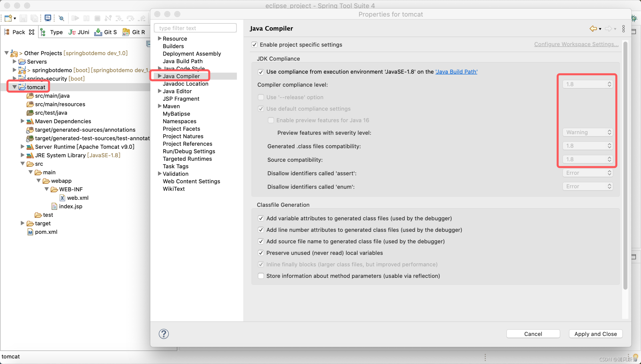Open the 'enum' identifiers Error dropdown
Viewport: 641px width, 364px height.
point(588,186)
